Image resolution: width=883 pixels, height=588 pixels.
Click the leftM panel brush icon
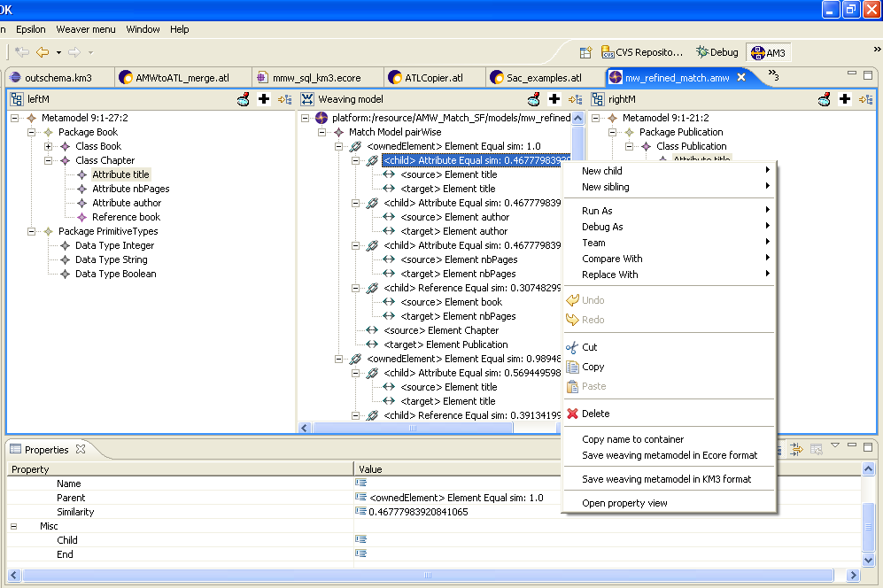point(244,99)
